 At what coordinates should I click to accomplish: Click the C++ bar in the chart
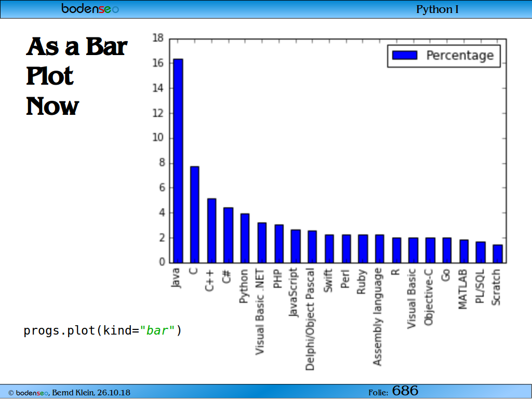211,231
